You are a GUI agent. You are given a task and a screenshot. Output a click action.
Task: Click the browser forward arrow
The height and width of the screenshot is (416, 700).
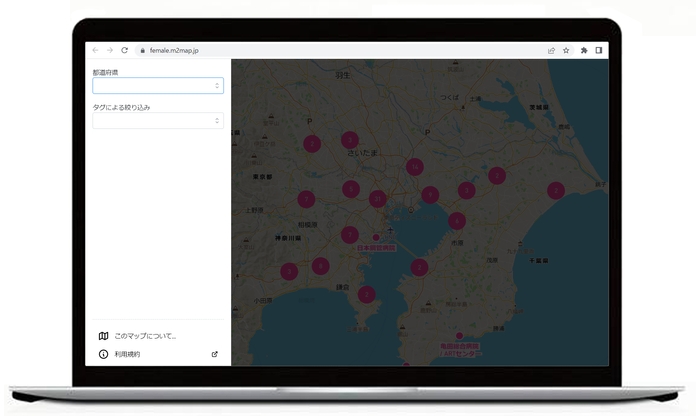(x=109, y=50)
